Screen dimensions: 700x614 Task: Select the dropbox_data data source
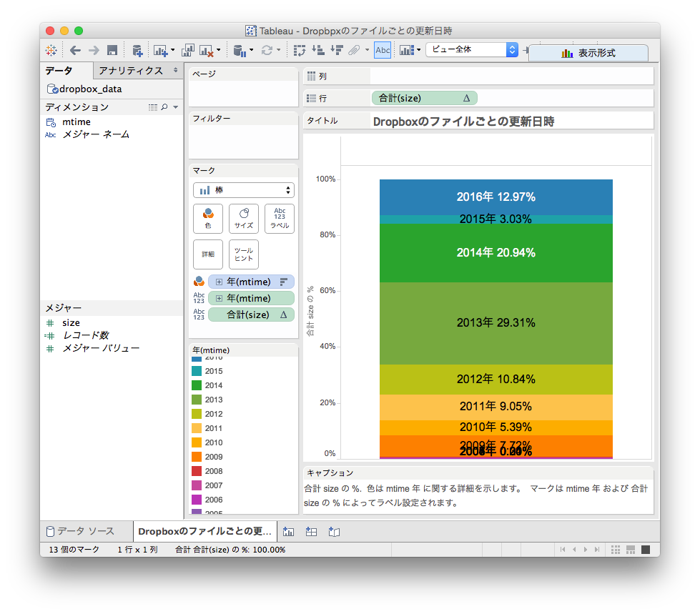tap(85, 89)
